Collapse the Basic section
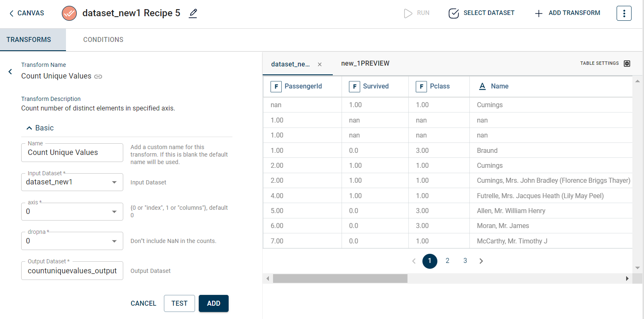 pyautogui.click(x=29, y=128)
